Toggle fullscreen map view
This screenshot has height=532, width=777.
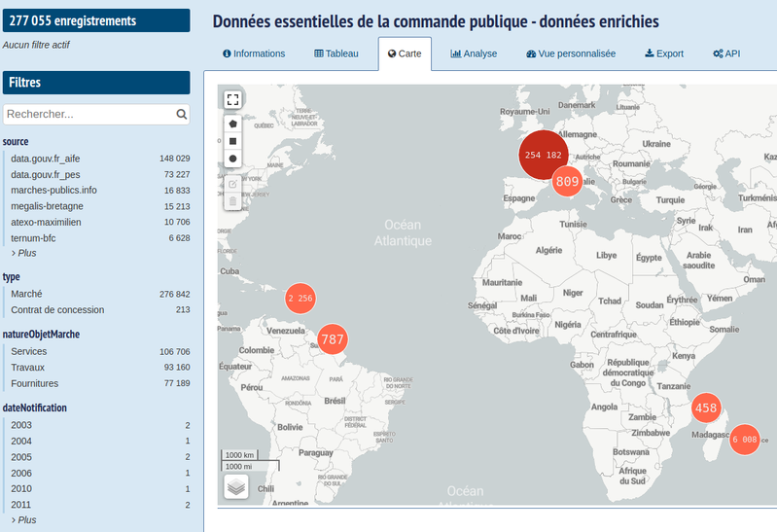click(232, 99)
